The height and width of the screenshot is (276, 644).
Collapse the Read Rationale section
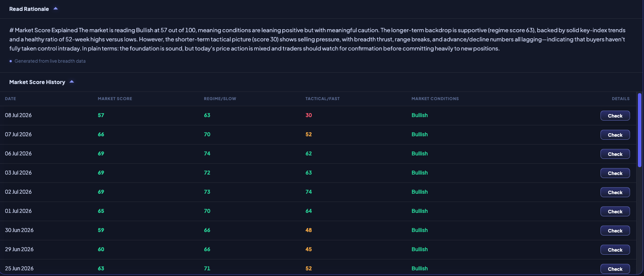pos(34,9)
